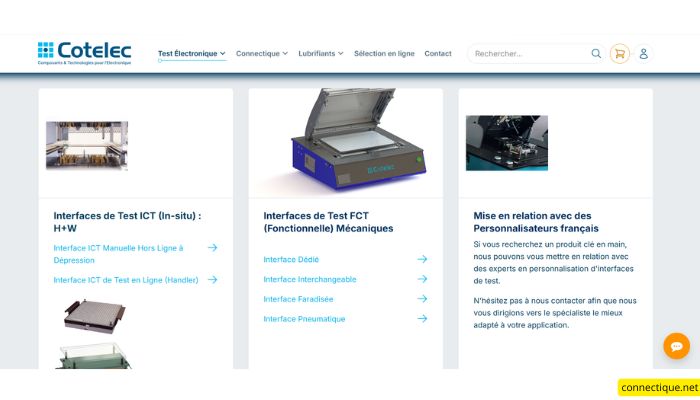This screenshot has width=700, height=400.
Task: Click paragraph starting 'N'hésitez pas à nous contacter'
Action: 555,313
